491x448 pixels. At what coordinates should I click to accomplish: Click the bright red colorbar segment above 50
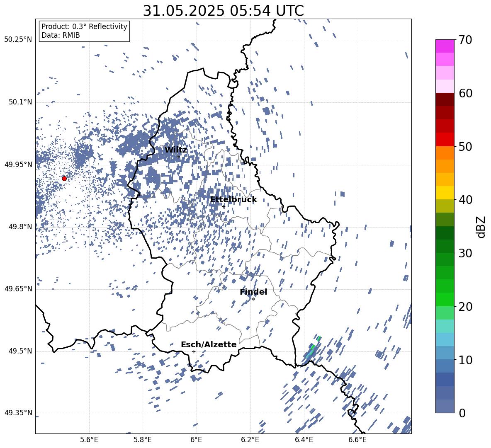pos(445,140)
